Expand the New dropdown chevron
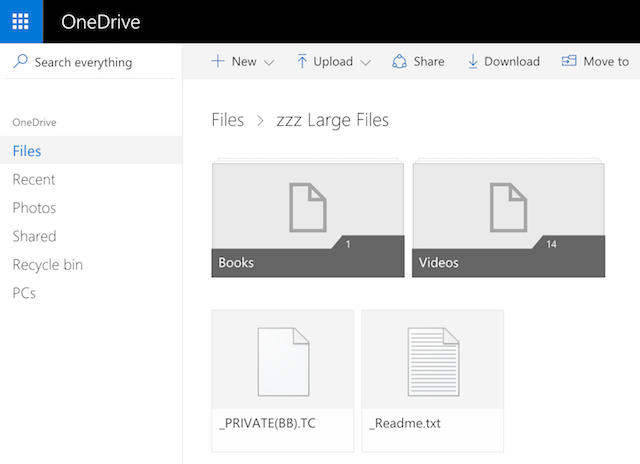Screen dimensions: 640x464 tap(269, 62)
